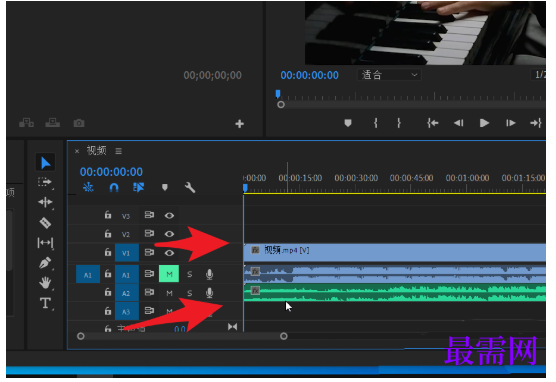
Task: Open source monitor button editor plus
Action: [x=240, y=124]
